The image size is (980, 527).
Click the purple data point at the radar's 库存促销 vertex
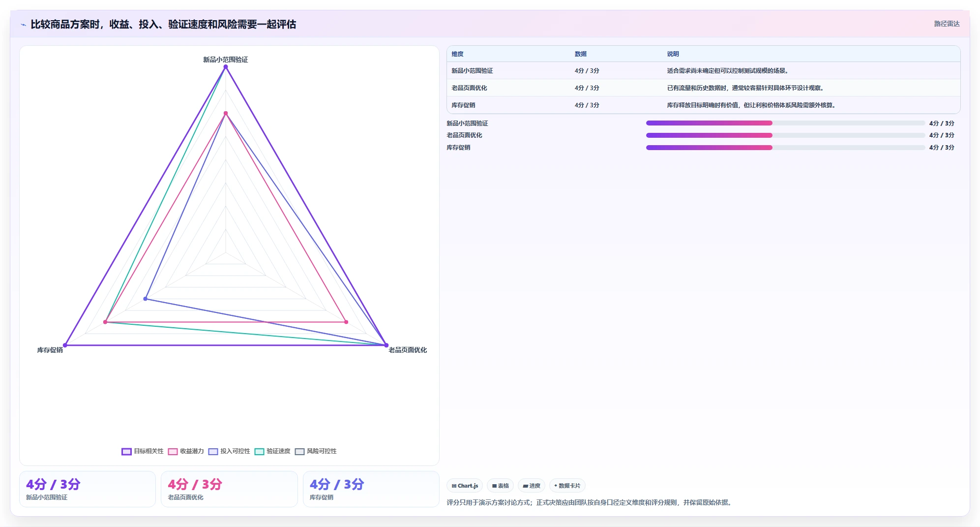pyautogui.click(x=65, y=345)
